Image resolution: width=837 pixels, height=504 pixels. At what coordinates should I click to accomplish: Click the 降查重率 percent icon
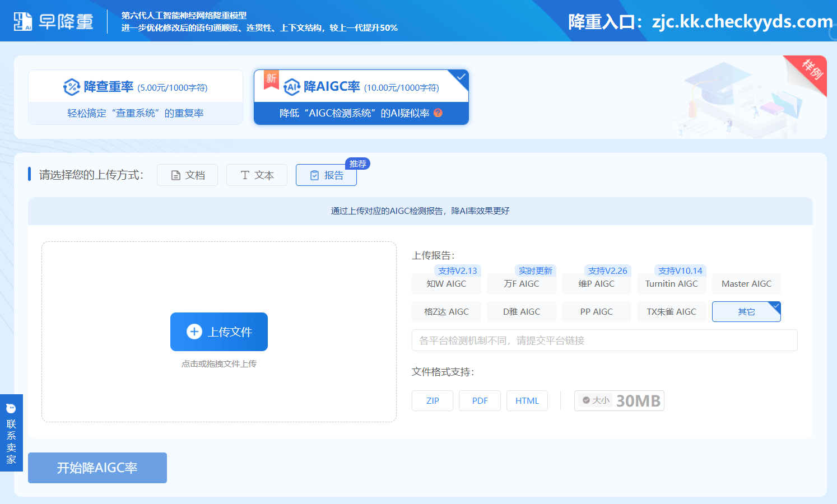(x=72, y=87)
